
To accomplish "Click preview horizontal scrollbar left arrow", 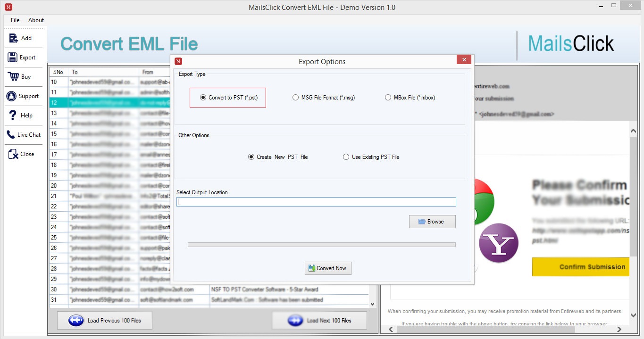I will point(390,329).
